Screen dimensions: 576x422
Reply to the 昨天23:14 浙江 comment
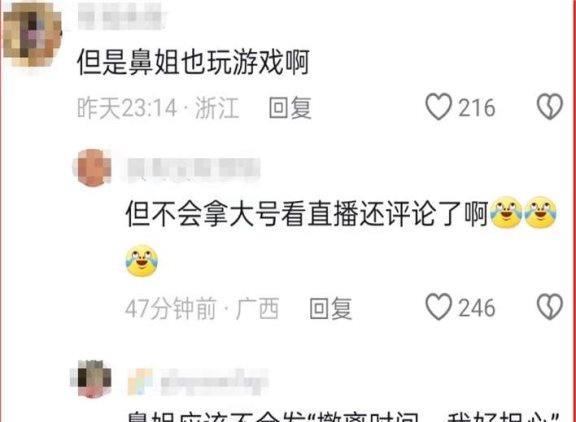click(x=290, y=108)
